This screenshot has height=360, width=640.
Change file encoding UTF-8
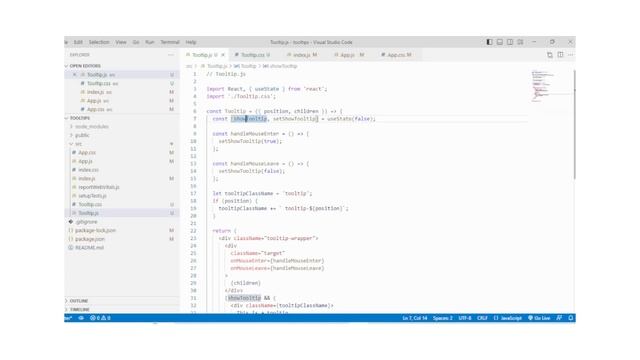[465, 318]
